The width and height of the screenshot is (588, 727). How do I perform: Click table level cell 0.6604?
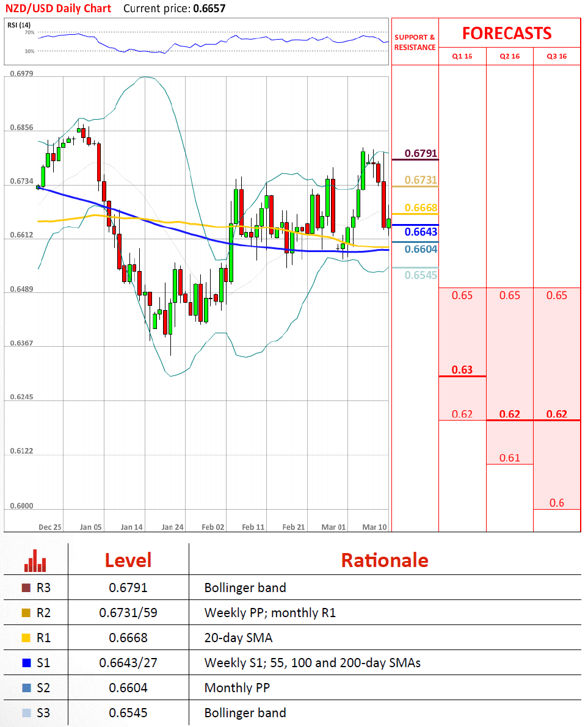coord(128,687)
